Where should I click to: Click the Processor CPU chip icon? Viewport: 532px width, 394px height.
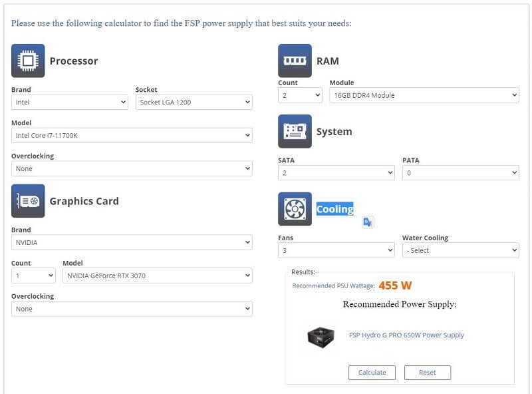[x=28, y=61]
